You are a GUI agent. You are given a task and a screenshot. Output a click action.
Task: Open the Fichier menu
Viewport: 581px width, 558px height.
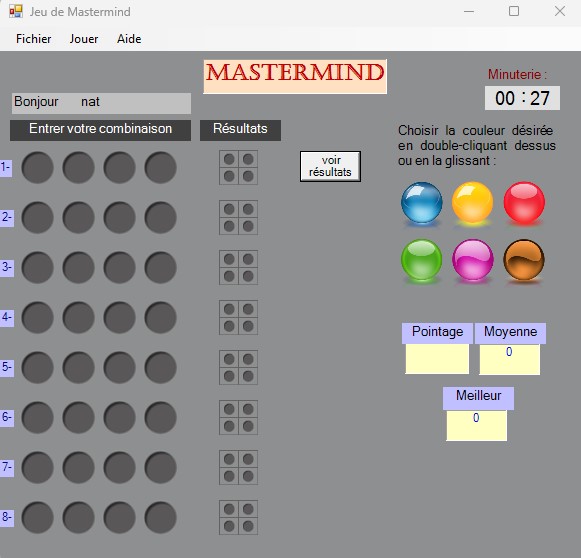(x=34, y=39)
